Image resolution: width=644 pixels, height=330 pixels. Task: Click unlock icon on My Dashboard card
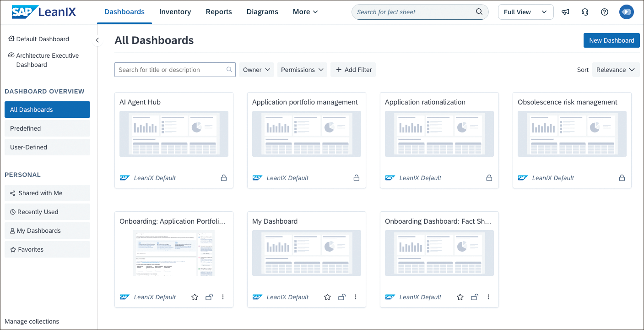[x=341, y=297]
